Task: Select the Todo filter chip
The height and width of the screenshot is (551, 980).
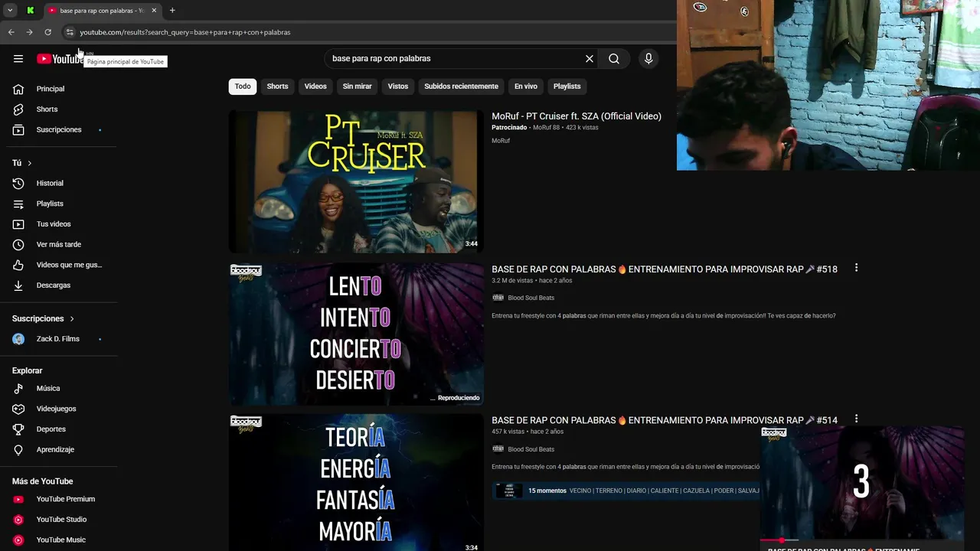Action: click(243, 86)
